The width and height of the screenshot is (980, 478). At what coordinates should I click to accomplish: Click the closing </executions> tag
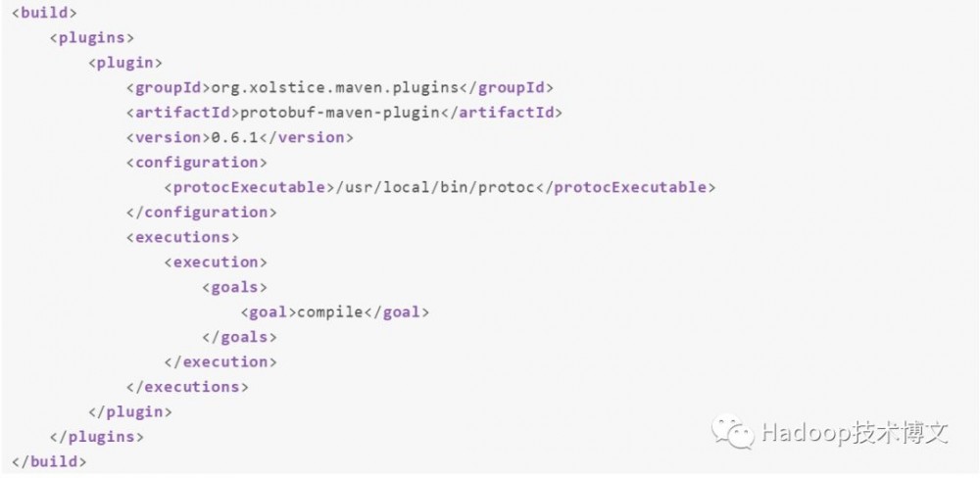[x=187, y=386]
